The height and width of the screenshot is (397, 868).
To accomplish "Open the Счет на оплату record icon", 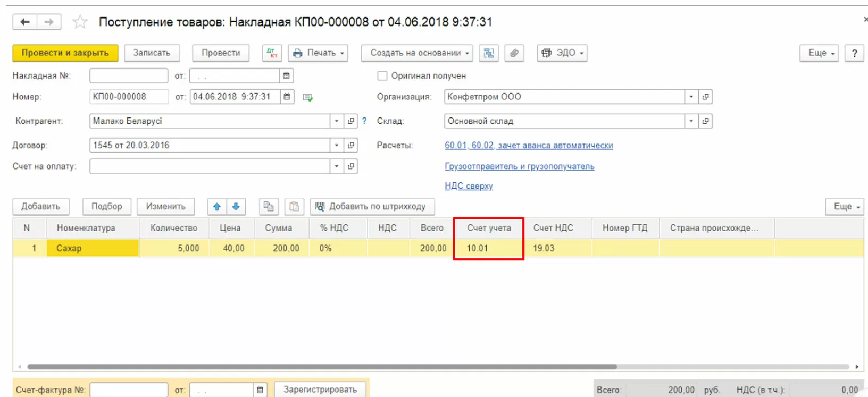I will (350, 166).
